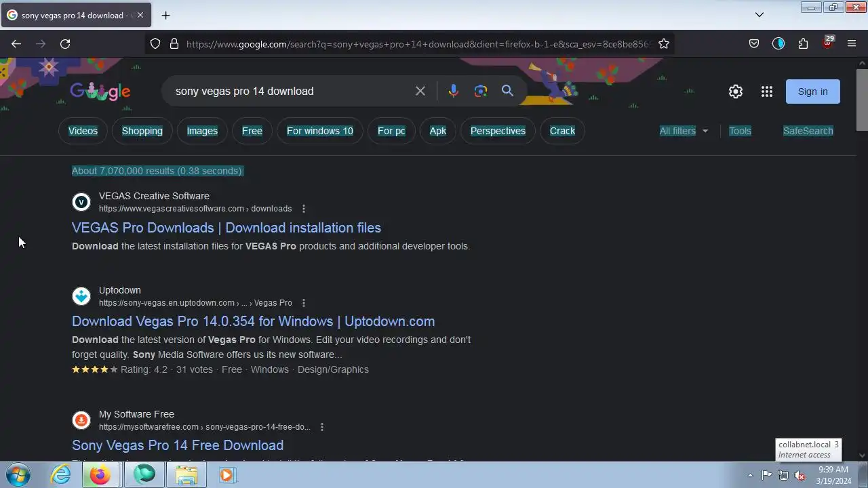Open Google quick settings gear
The height and width of the screenshot is (488, 868).
tap(736, 91)
